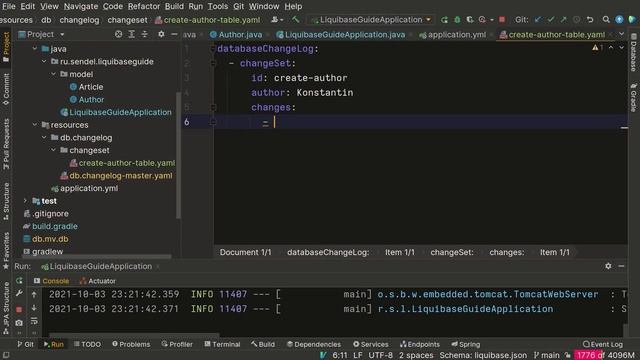Click the Rerun LiquibaseGuideApplication icon in main toolbar
Image resolution: width=640 pixels, height=360 pixels.
[x=444, y=20]
